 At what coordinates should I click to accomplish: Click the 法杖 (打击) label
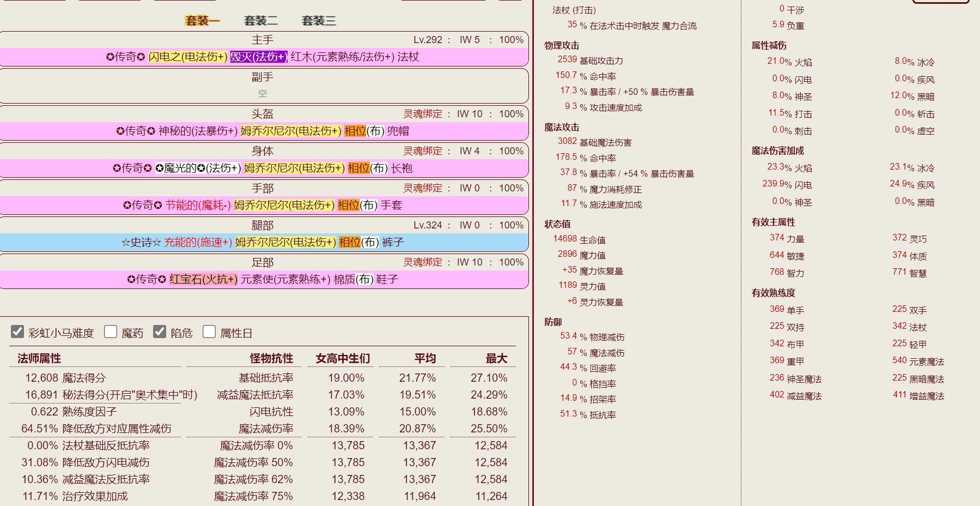pyautogui.click(x=574, y=10)
